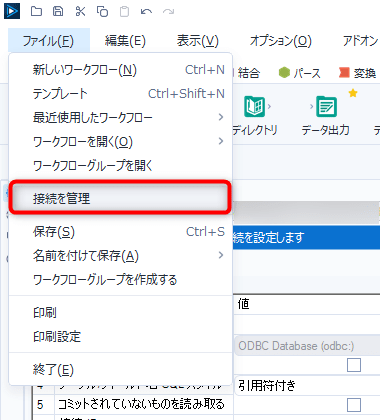The width and height of the screenshot is (380, 420).
Task: Copy selection with the copy icon
Action: click(x=102, y=11)
